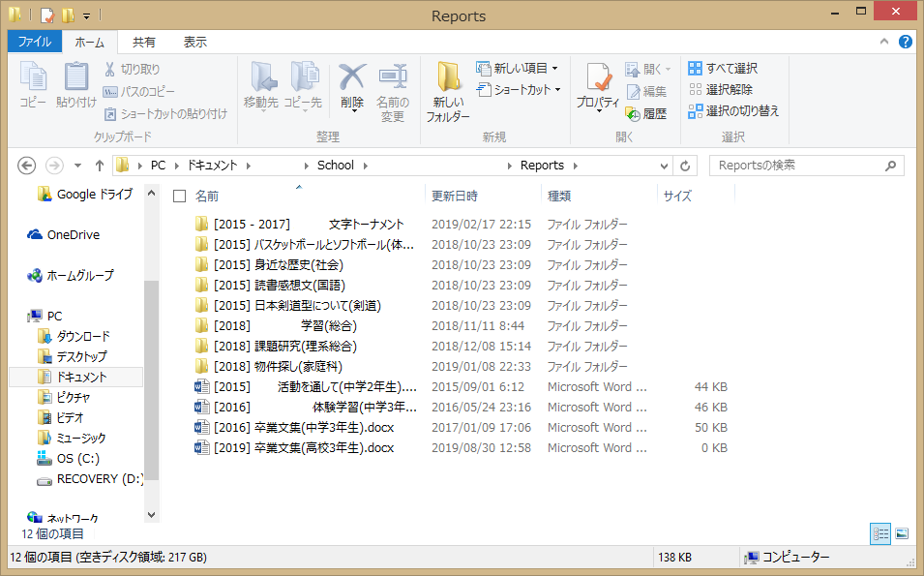The height and width of the screenshot is (576, 924).
Task: Open the help question mark icon
Action: [x=906, y=42]
